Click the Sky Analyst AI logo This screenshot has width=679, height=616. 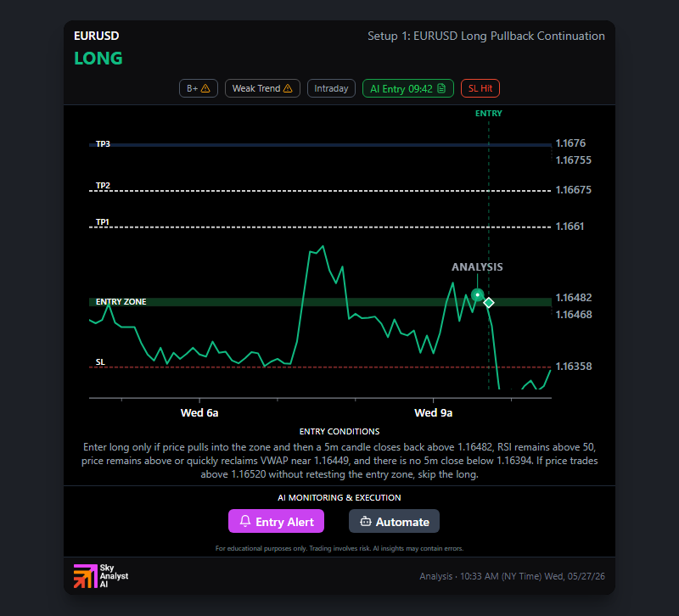point(101,576)
